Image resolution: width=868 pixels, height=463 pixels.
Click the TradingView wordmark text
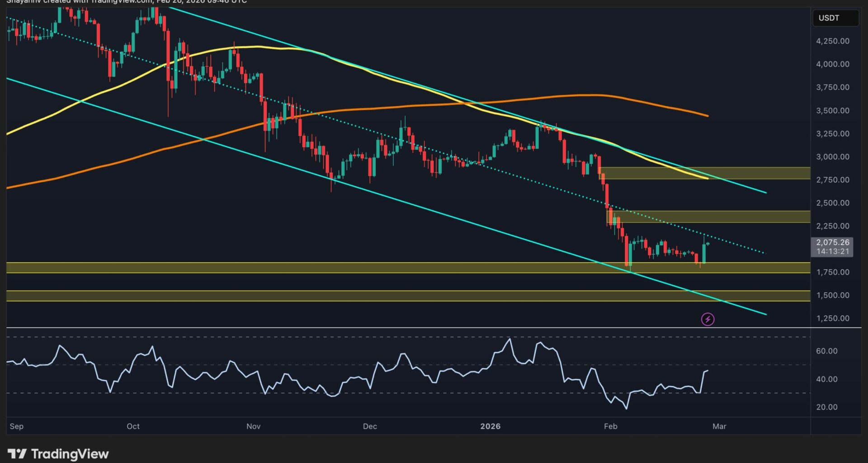pos(70,454)
